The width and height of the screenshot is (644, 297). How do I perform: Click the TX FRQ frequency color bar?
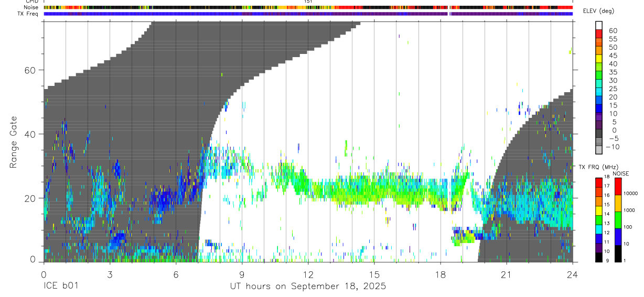pyautogui.click(x=599, y=219)
